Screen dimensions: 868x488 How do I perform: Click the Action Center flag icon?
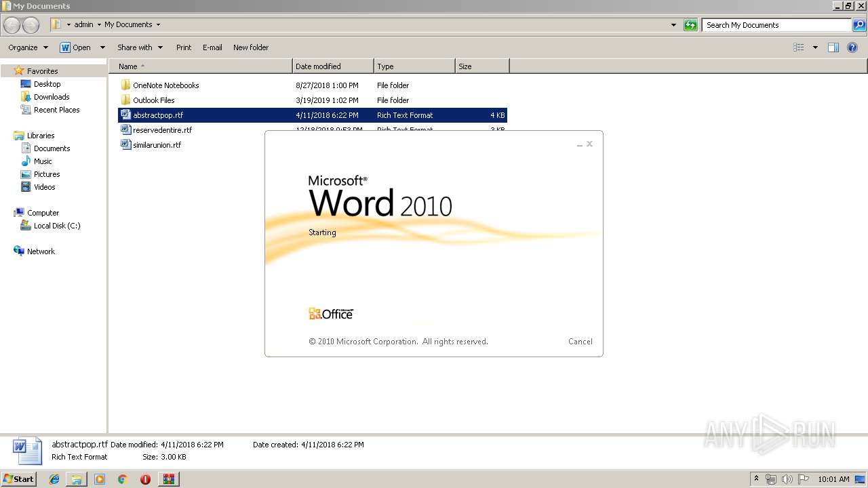803,479
